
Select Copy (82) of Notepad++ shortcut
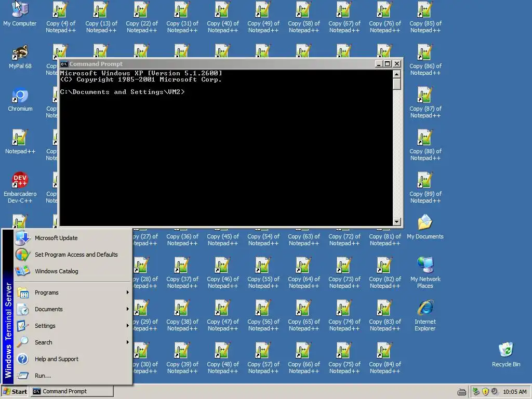pyautogui.click(x=385, y=273)
